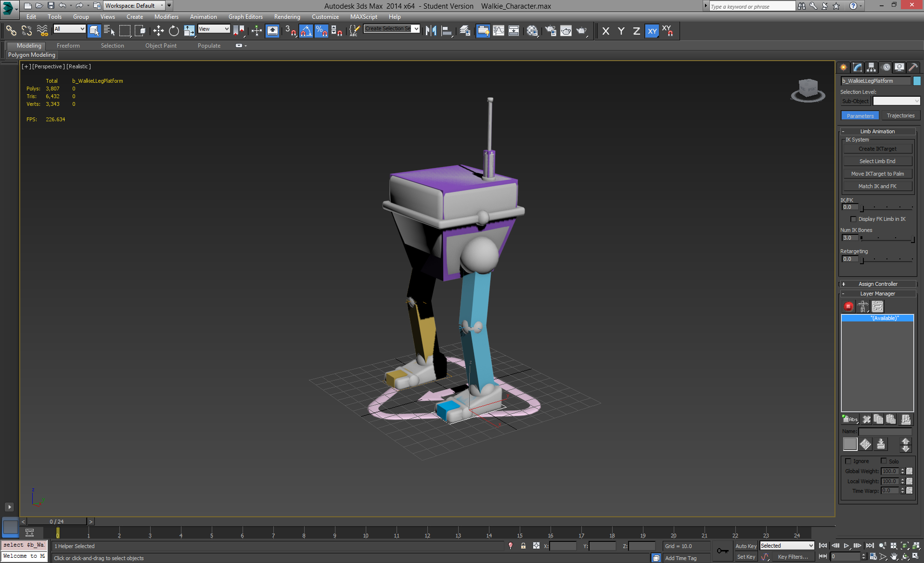Open the Motion command panel tab
This screenshot has width=924, height=563.
(886, 67)
